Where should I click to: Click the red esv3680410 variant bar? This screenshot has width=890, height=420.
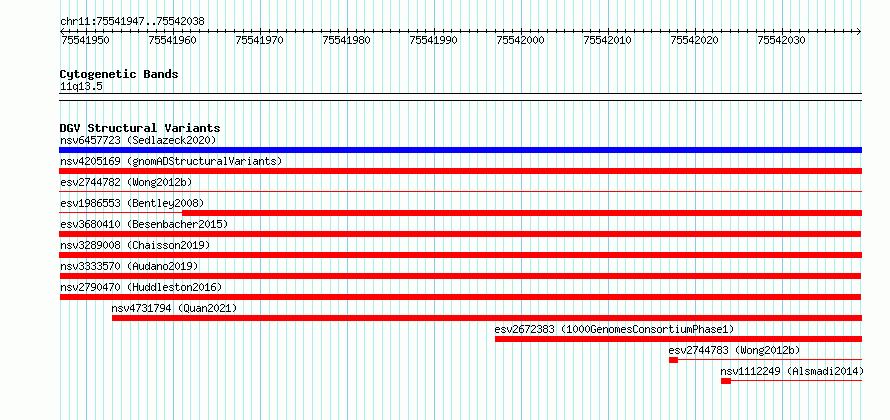(460, 234)
